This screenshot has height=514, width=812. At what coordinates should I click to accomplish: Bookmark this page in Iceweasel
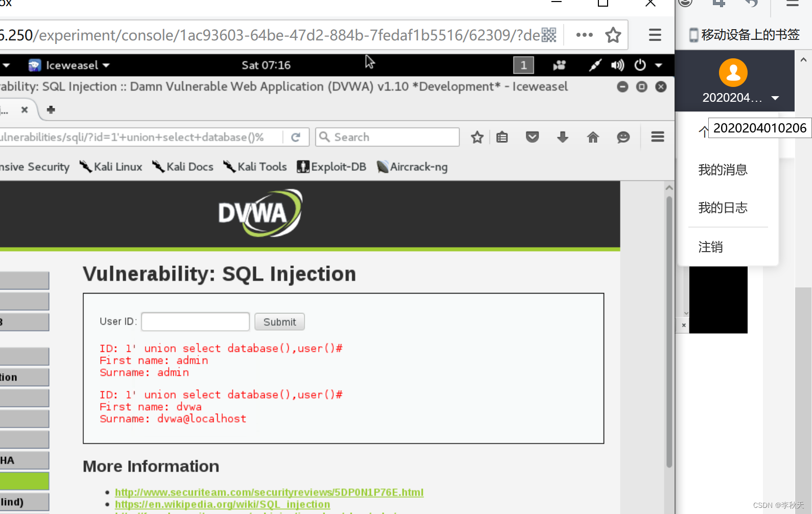477,137
